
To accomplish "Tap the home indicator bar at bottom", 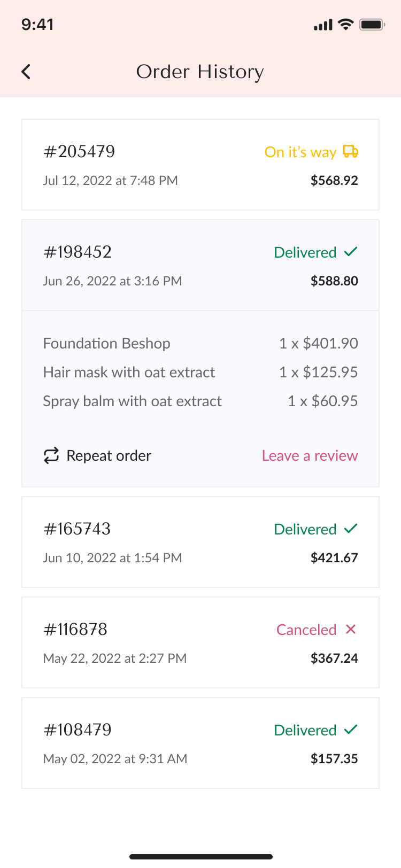I will point(200,857).
